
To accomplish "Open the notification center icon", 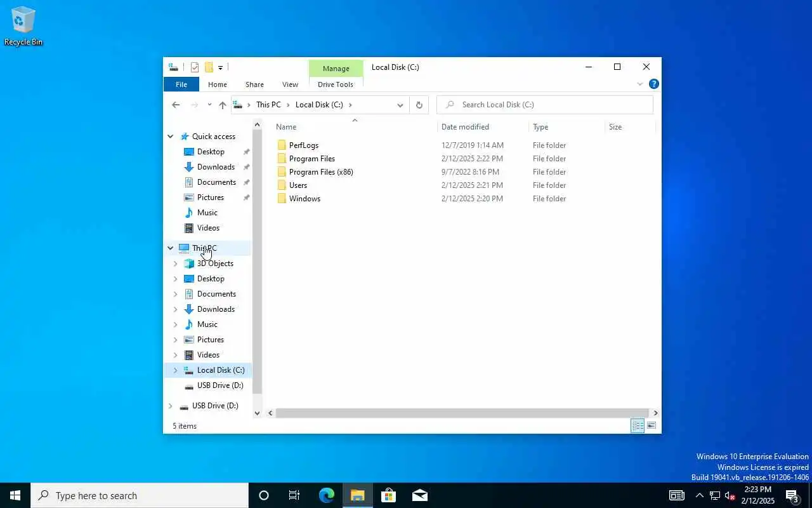I will 792,495.
